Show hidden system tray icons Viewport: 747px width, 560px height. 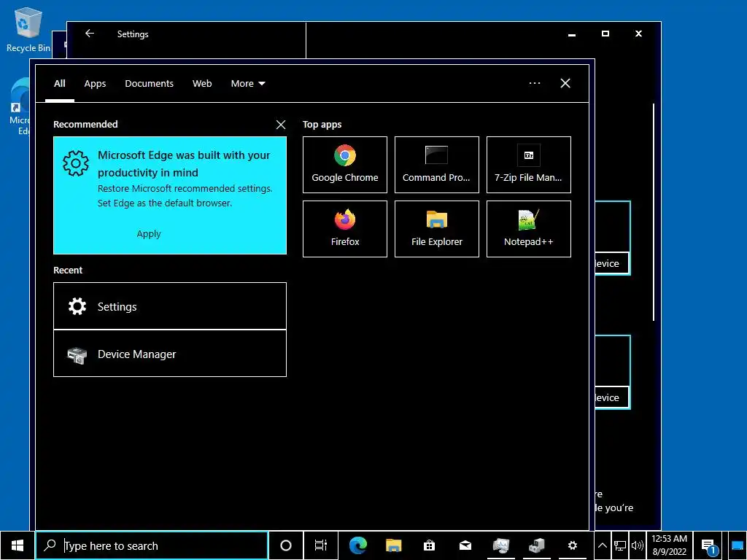coord(603,545)
